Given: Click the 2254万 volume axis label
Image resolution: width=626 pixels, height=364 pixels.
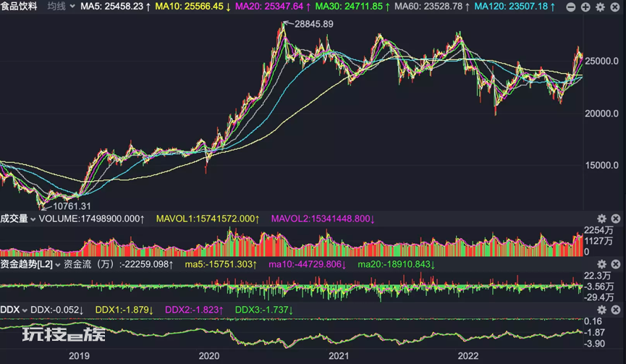Looking at the screenshot, I should pyautogui.click(x=598, y=230).
